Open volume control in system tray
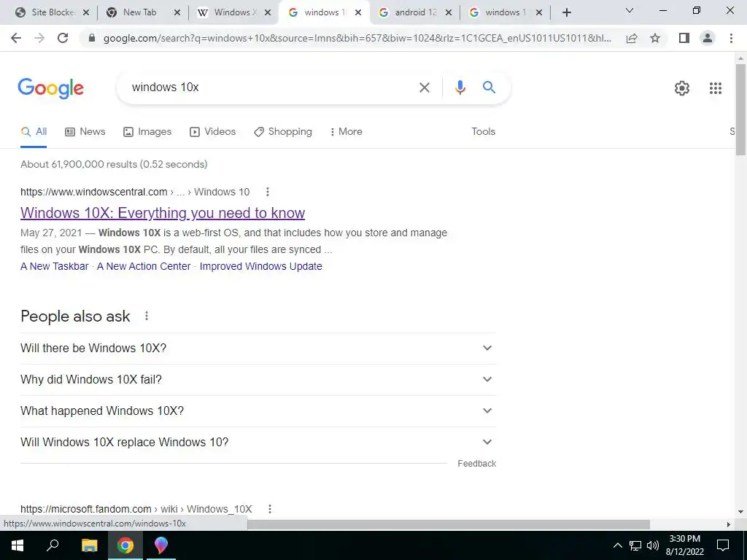 (653, 545)
